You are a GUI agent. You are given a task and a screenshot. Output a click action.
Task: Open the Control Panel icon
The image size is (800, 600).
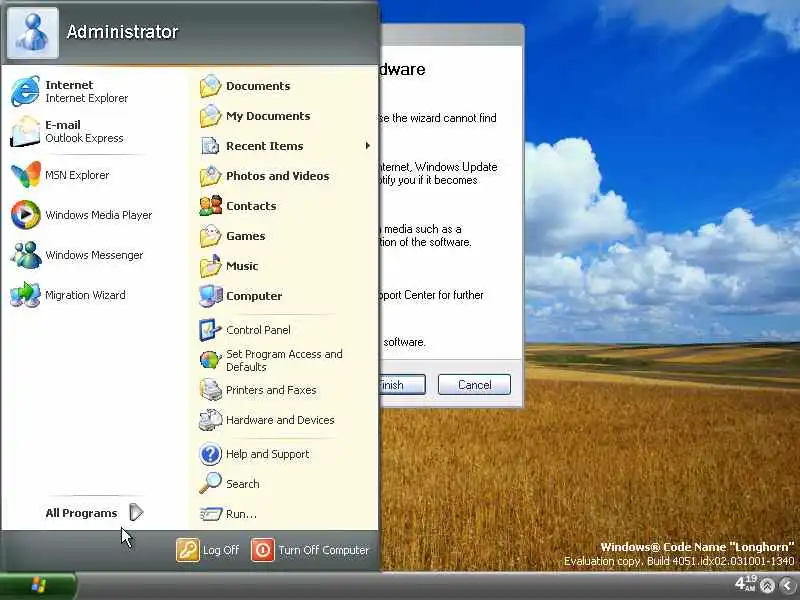coord(210,330)
